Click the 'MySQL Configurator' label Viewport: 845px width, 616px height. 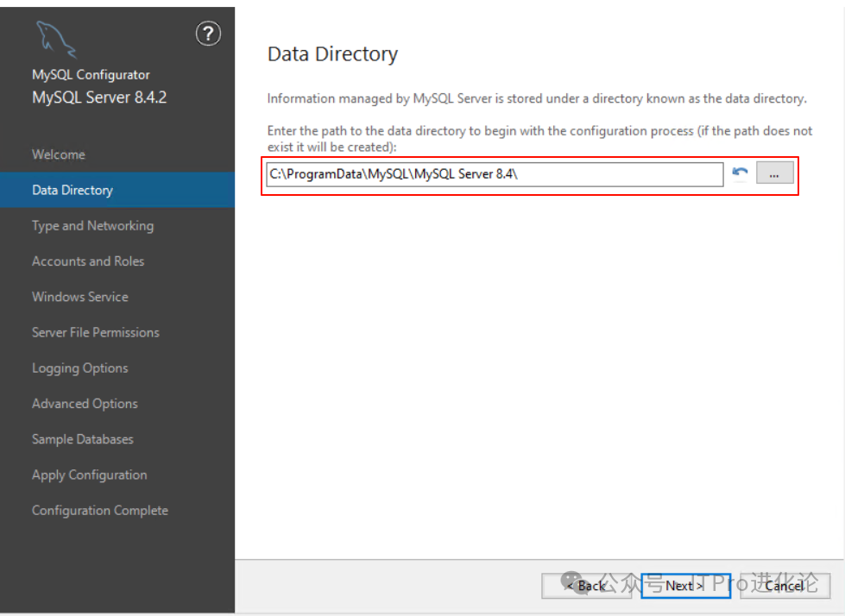click(x=91, y=74)
